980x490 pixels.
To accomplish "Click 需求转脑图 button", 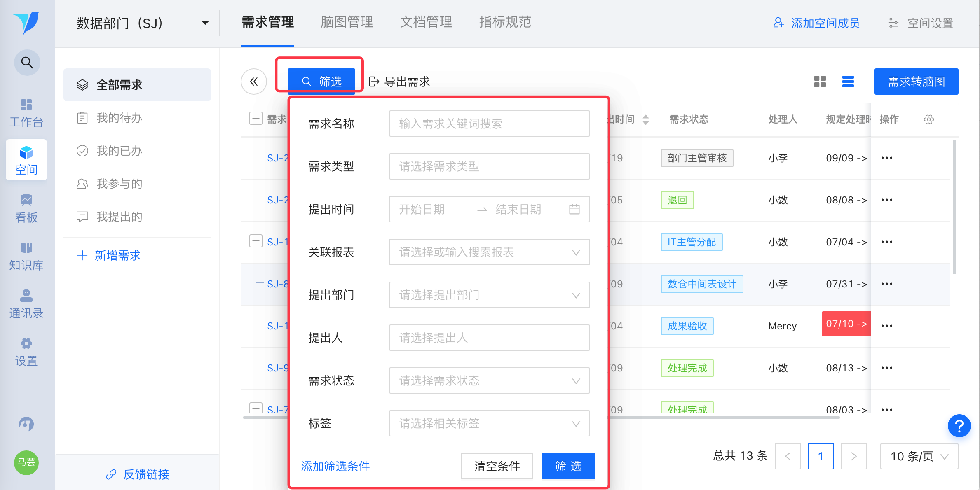I will tap(917, 82).
